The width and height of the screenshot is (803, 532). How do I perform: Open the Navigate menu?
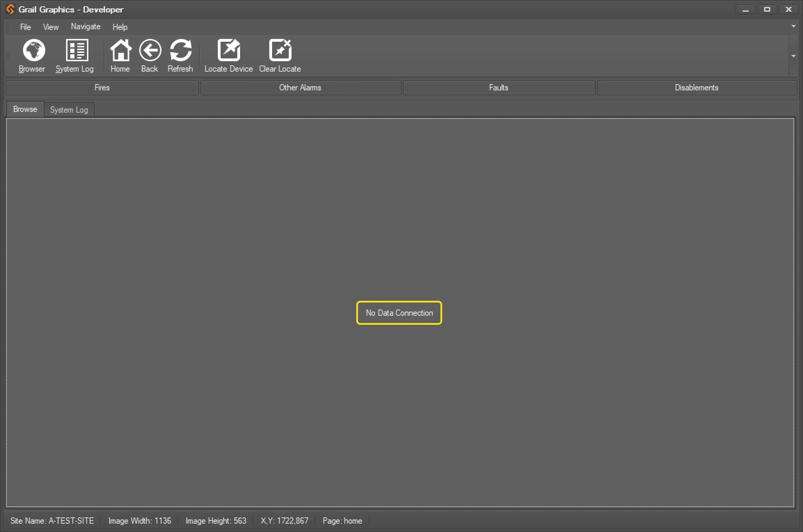pyautogui.click(x=85, y=27)
